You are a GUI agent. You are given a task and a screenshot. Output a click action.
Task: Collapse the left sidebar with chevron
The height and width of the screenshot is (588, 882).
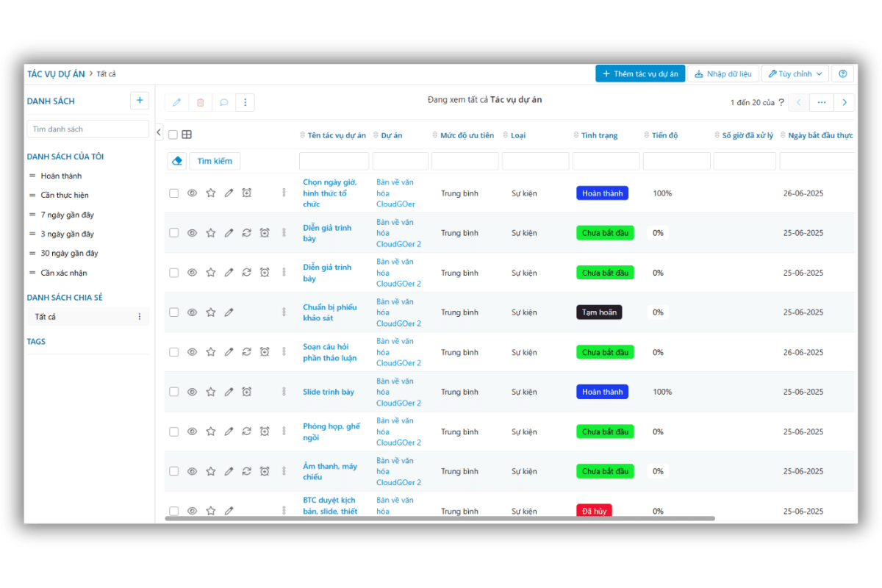click(x=159, y=132)
